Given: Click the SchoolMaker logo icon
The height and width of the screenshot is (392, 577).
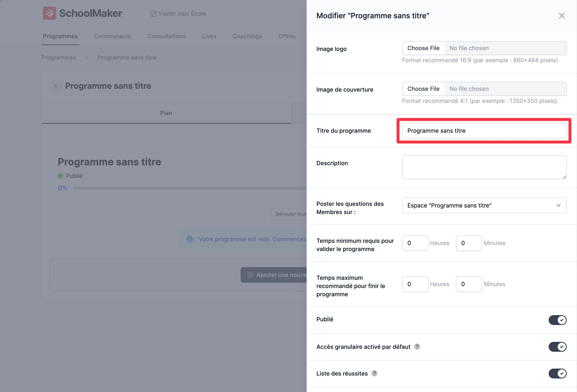Looking at the screenshot, I should 49,13.
